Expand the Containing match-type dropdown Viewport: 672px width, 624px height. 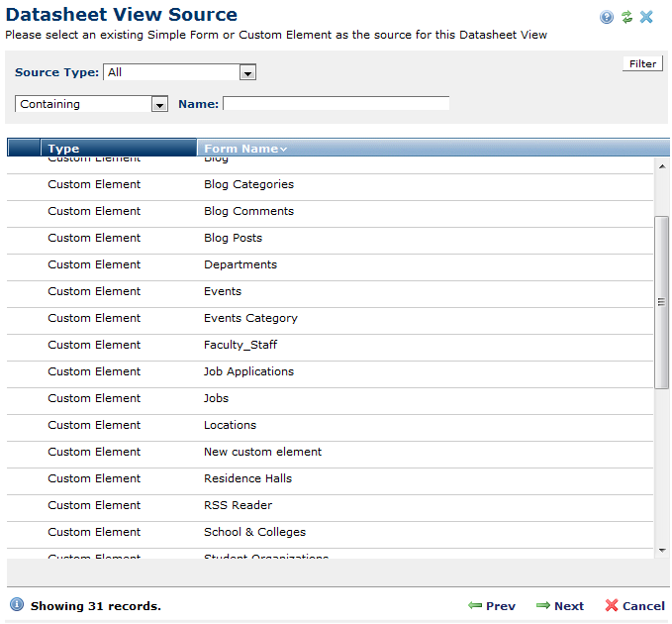pos(159,104)
